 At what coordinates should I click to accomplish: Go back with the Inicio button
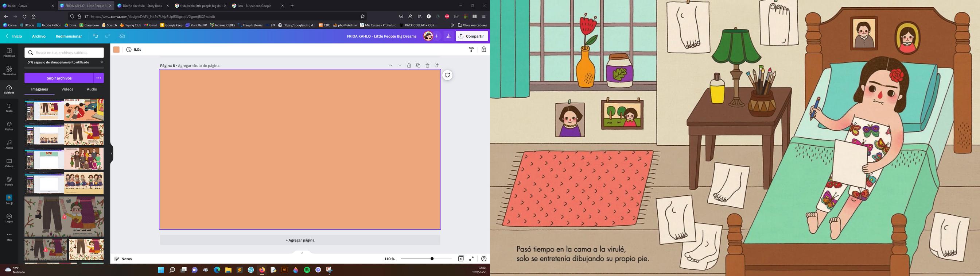(14, 36)
